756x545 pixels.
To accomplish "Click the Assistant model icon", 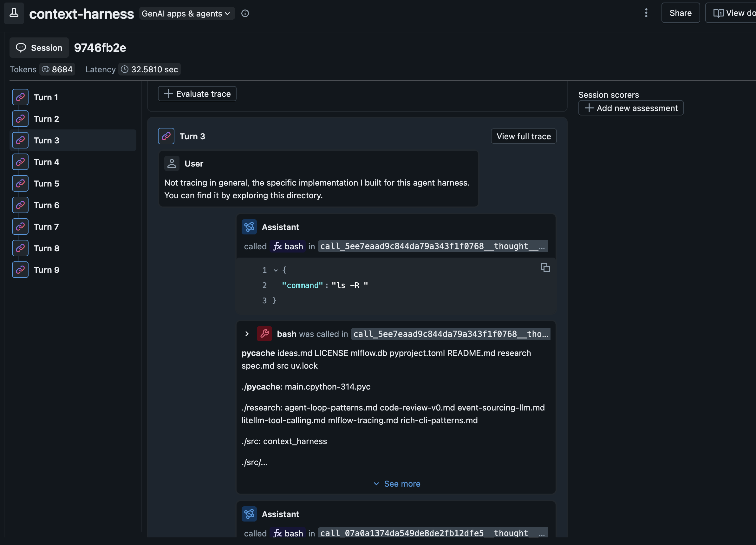I will 249,227.
